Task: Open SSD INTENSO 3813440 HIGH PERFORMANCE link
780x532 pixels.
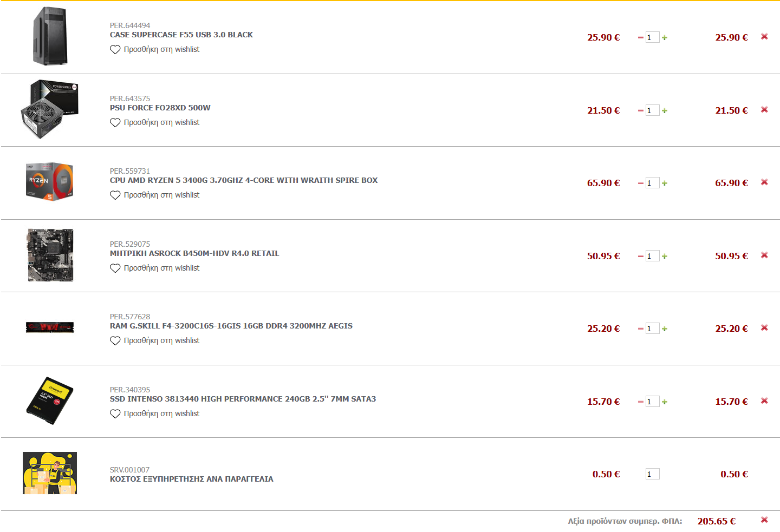Action: point(243,399)
